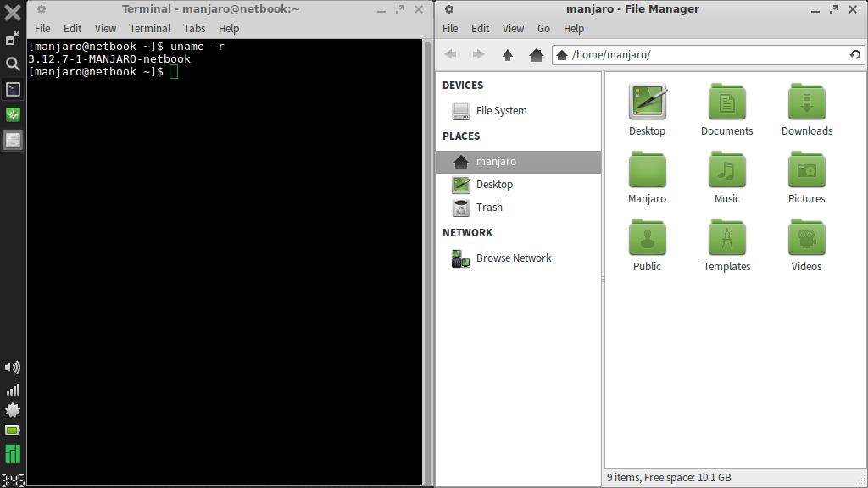The height and width of the screenshot is (488, 868).
Task: Open Tabs menu in Terminal
Action: tap(194, 28)
